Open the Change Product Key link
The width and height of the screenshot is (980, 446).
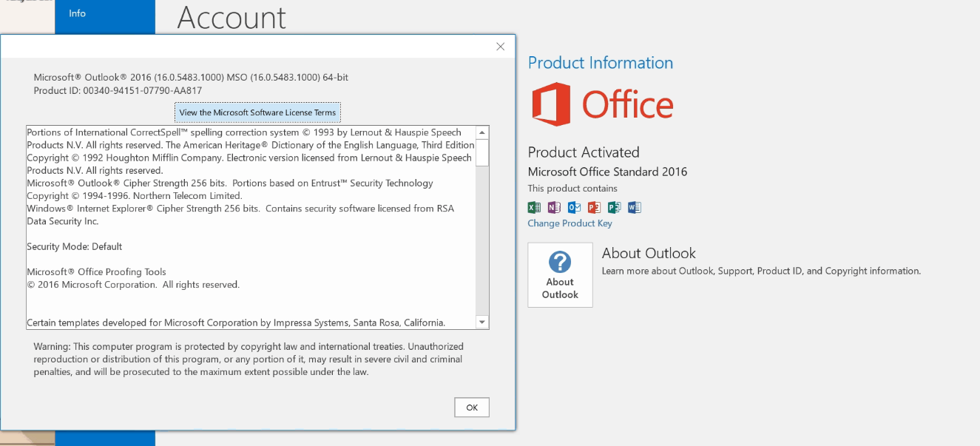570,223
